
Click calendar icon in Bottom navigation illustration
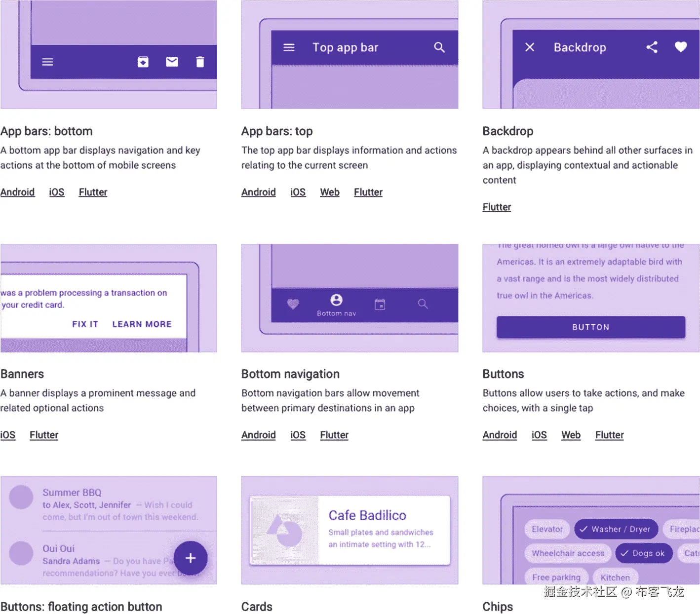pyautogui.click(x=380, y=305)
